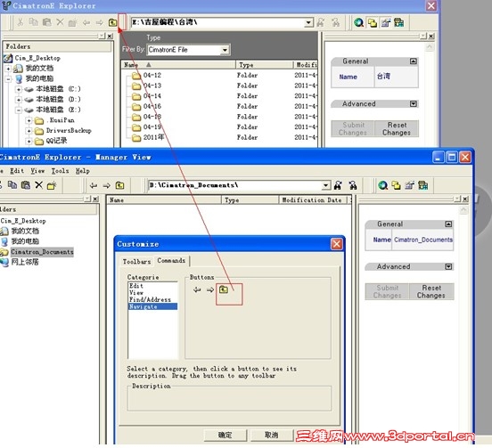Click Paste icon in back Explorer toolbar

[46, 22]
